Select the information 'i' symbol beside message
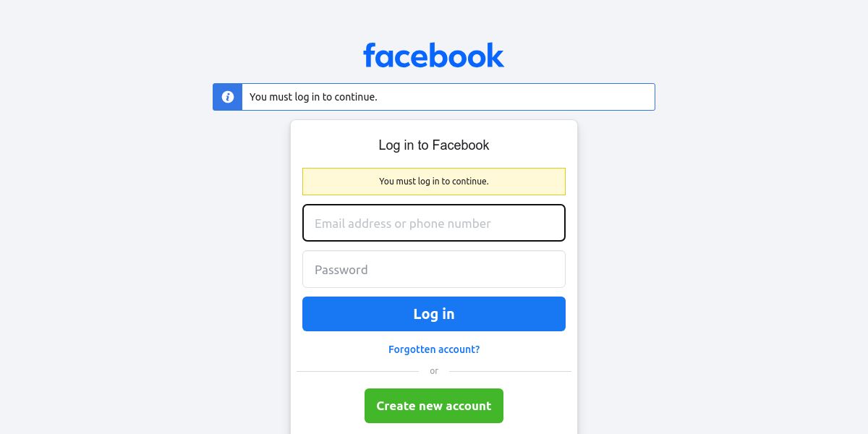 (227, 97)
